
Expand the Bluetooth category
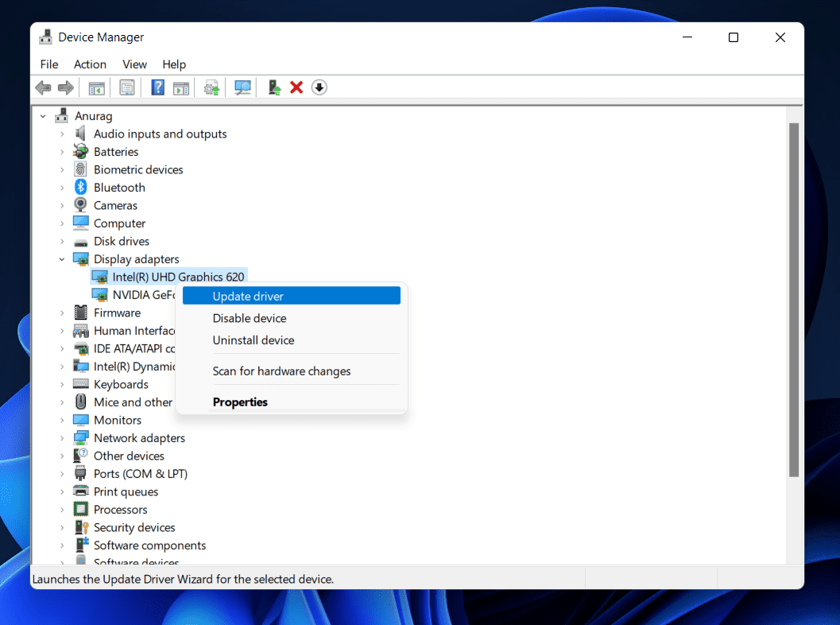[x=63, y=187]
